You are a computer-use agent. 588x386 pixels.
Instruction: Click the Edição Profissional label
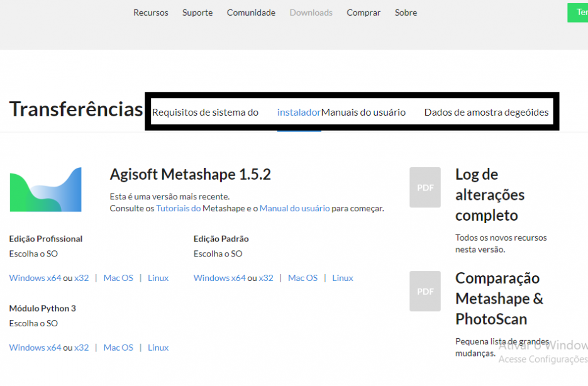click(x=46, y=239)
